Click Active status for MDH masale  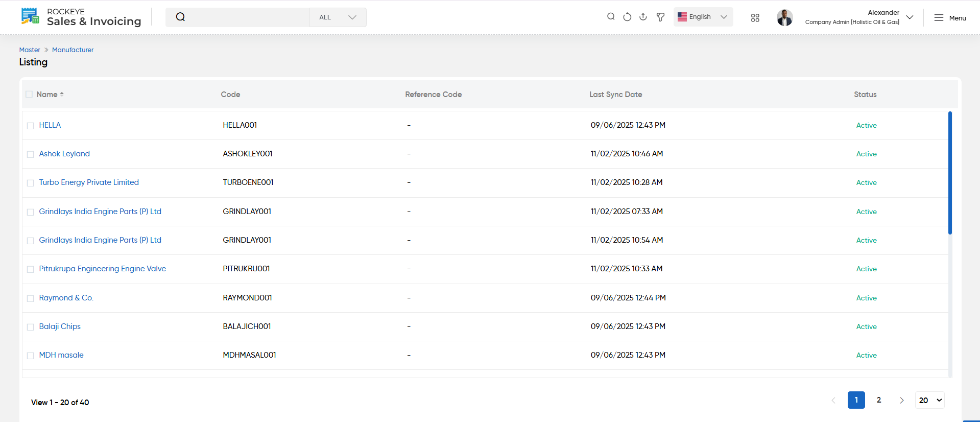[867, 356]
